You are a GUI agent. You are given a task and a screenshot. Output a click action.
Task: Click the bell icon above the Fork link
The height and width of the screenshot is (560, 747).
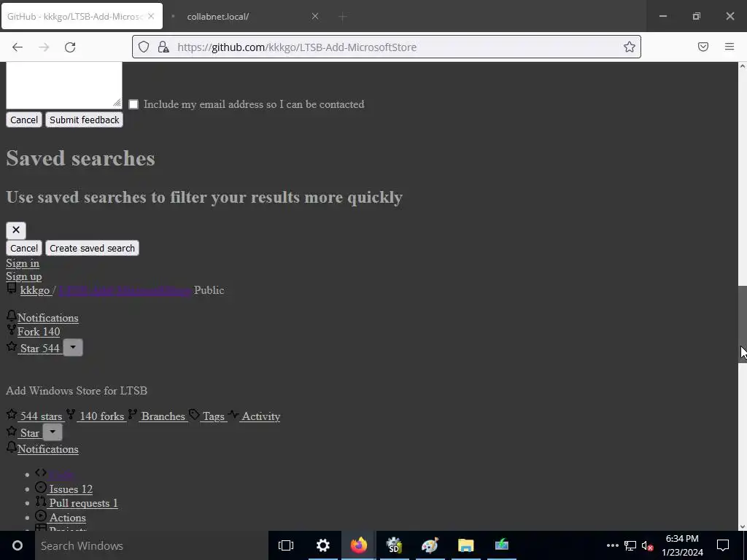[12, 316]
